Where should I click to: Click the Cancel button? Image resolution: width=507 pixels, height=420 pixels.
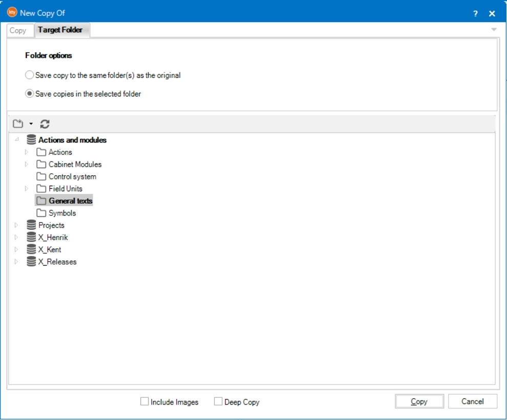coord(472,402)
